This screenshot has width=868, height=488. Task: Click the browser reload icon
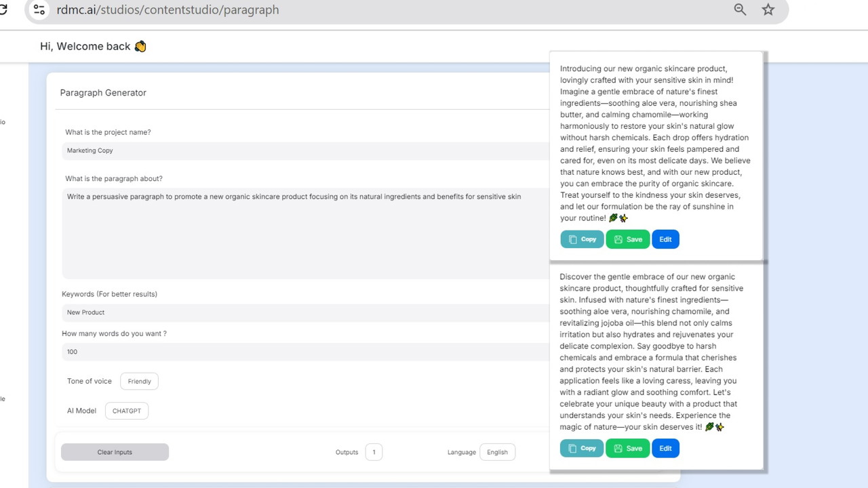(3, 9)
